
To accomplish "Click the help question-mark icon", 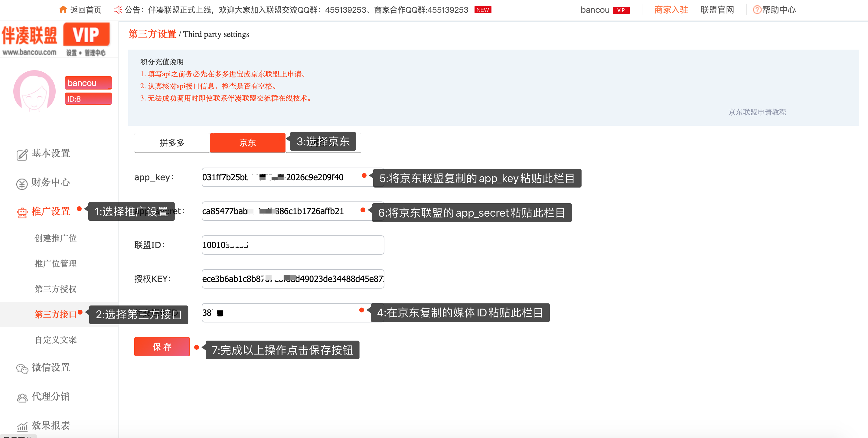I will pyautogui.click(x=757, y=10).
